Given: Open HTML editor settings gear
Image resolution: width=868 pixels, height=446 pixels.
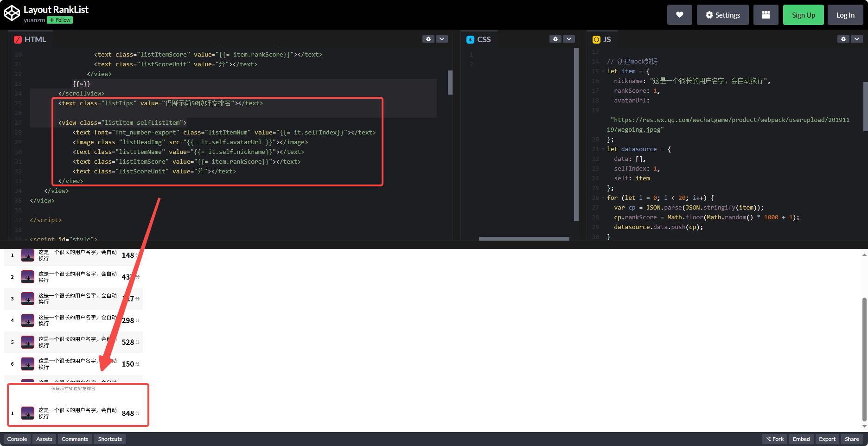Looking at the screenshot, I should [x=428, y=39].
